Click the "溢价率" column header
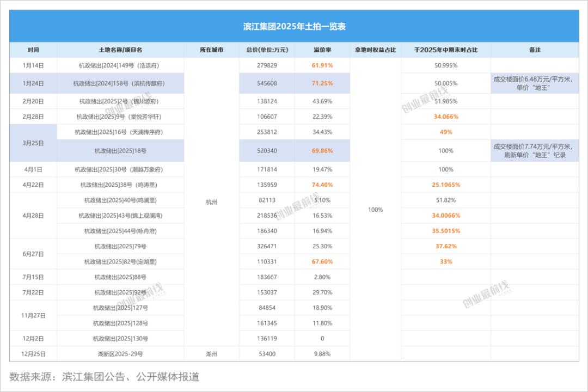Image resolution: width=588 pixels, height=392 pixels. pos(322,50)
